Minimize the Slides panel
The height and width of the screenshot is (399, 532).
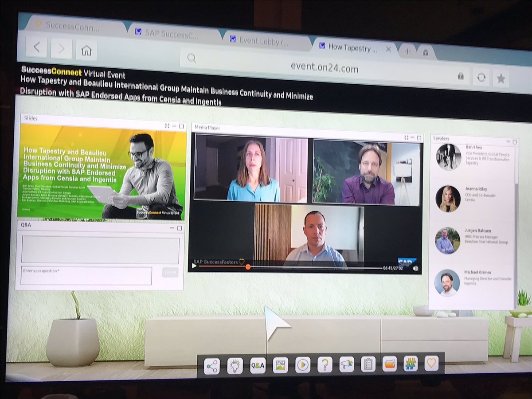point(174,126)
